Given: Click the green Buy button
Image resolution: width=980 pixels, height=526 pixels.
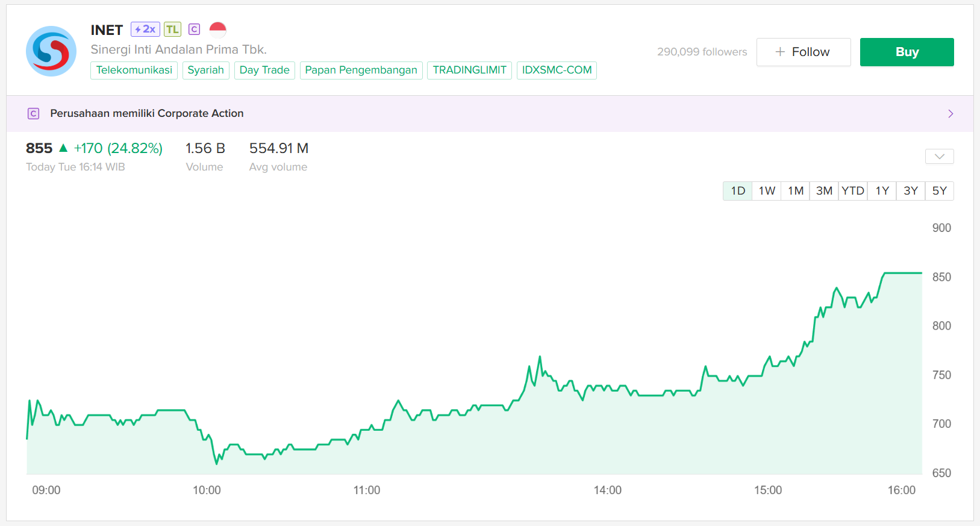Looking at the screenshot, I should coord(907,52).
